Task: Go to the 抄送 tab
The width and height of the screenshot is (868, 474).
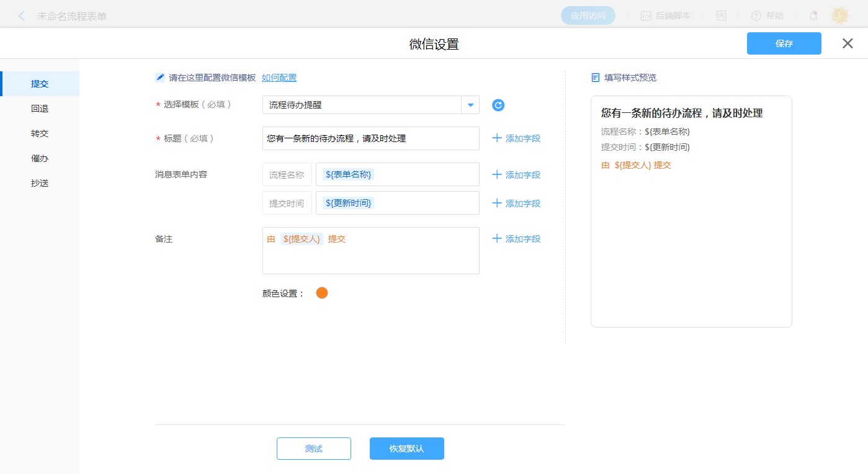Action: click(40, 183)
